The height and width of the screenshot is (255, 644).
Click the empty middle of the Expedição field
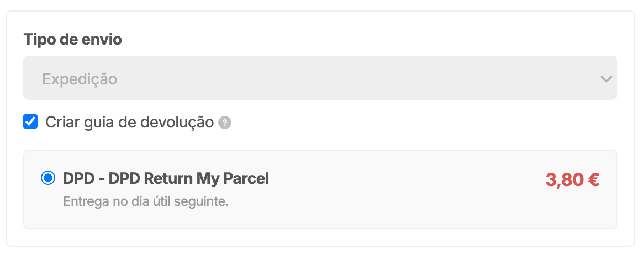point(331,78)
